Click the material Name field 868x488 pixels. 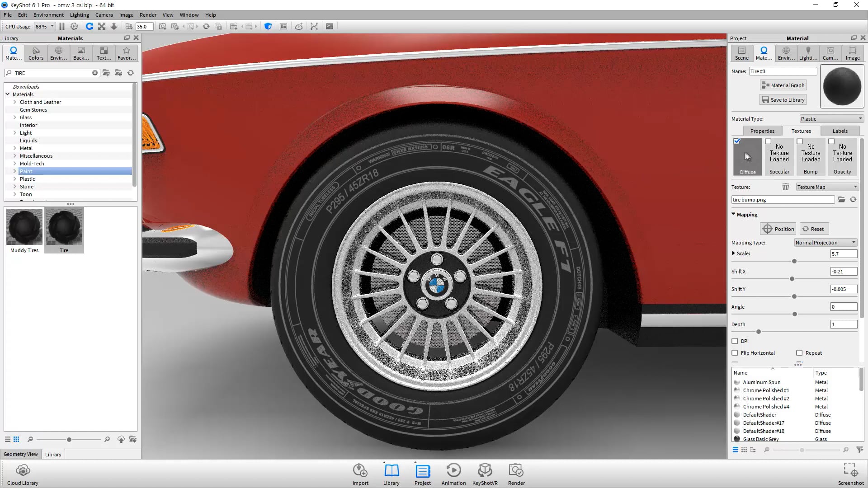(x=783, y=71)
